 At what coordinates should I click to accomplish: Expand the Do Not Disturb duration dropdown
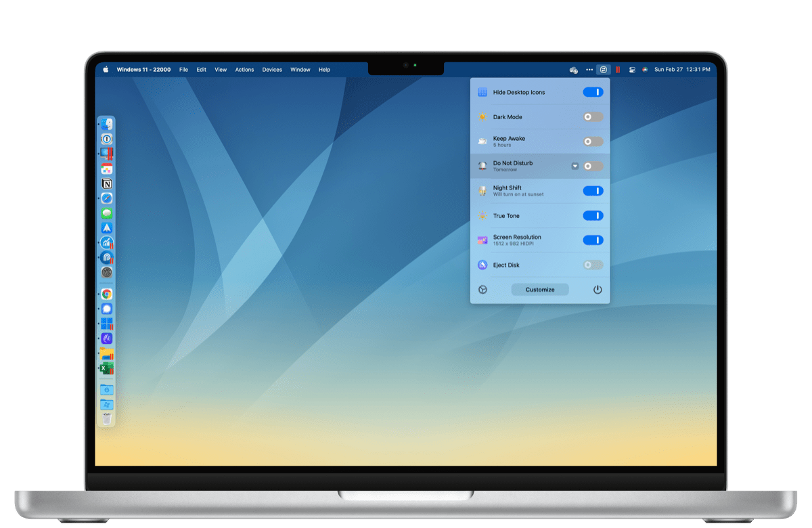tap(575, 166)
